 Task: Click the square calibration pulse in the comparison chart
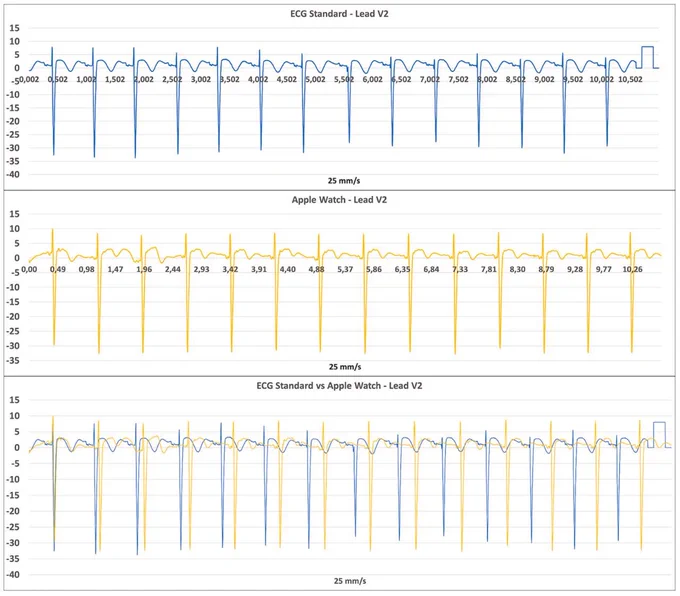coord(659,435)
